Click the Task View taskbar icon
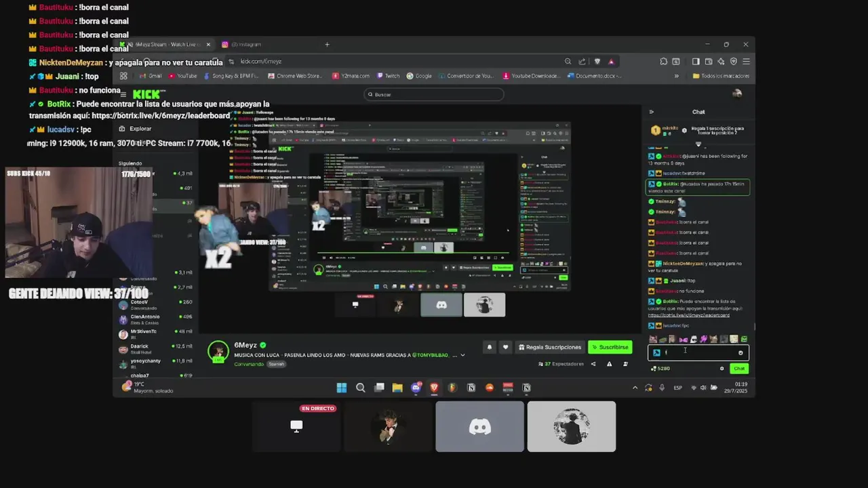This screenshot has height=488, width=868. tap(379, 388)
